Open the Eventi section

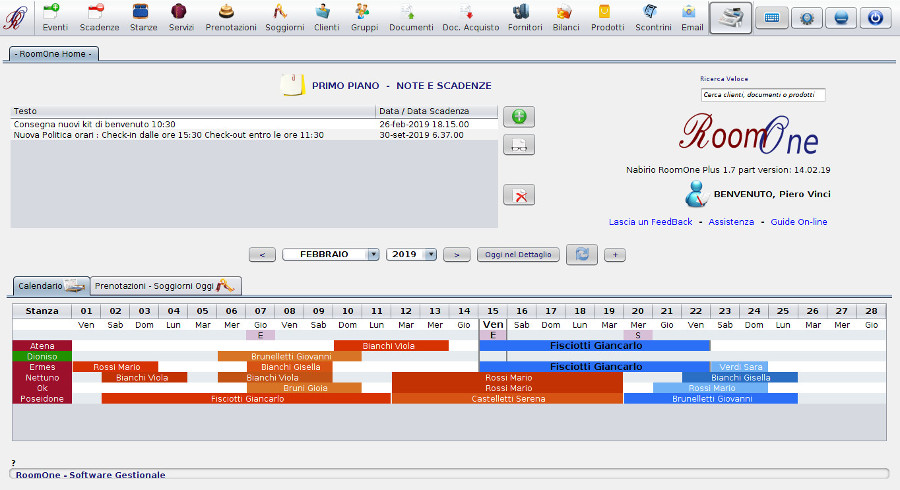(55, 17)
